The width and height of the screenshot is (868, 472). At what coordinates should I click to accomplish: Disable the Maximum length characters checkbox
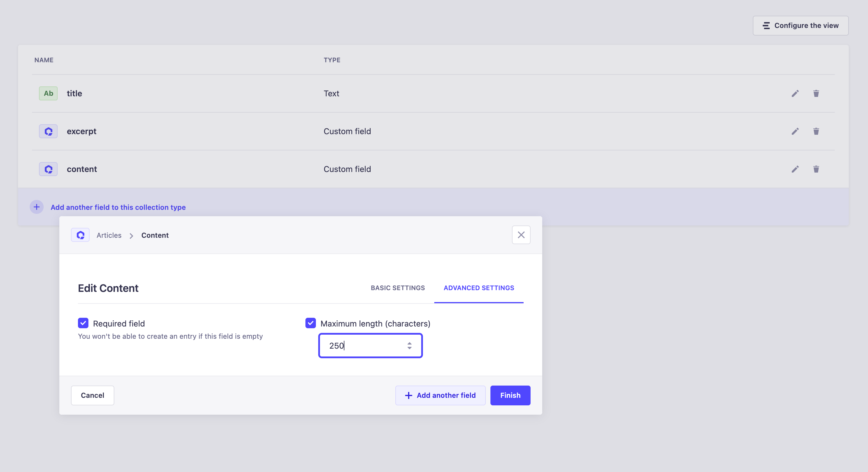[310, 323]
